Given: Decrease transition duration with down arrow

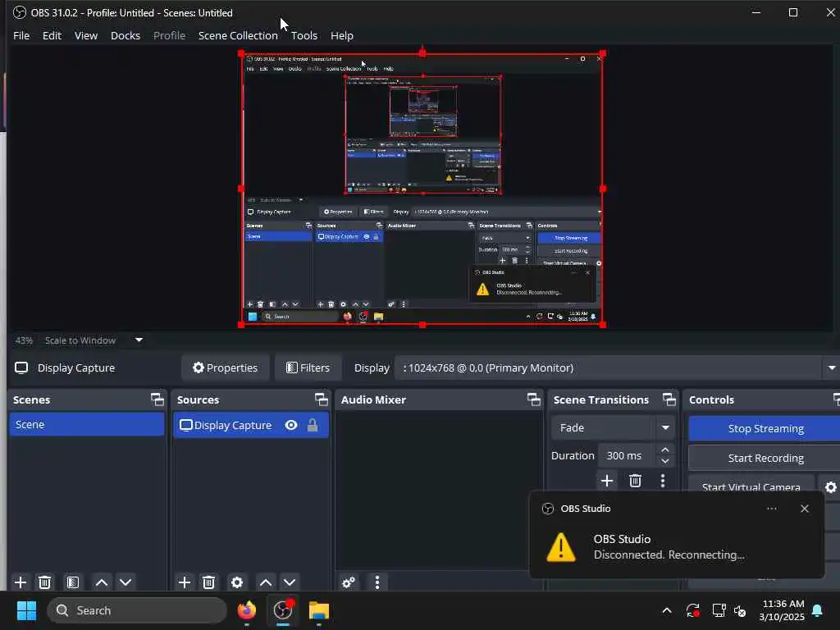Looking at the screenshot, I should point(665,461).
